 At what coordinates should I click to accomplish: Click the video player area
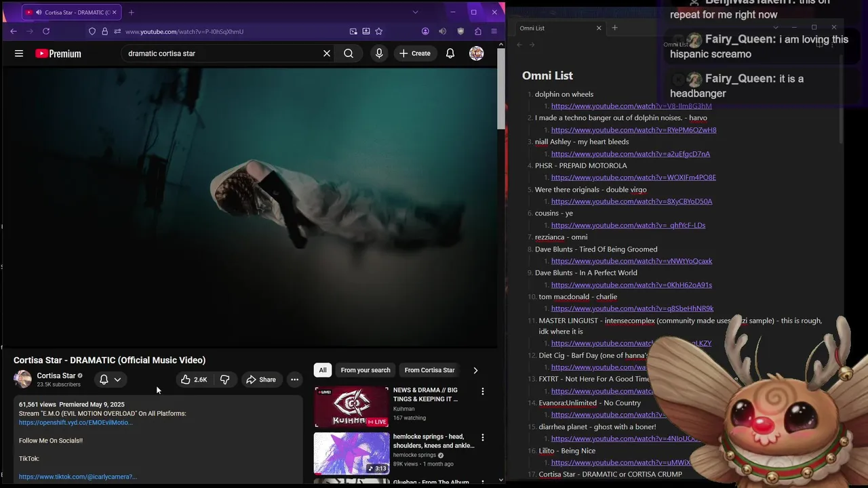point(250,207)
